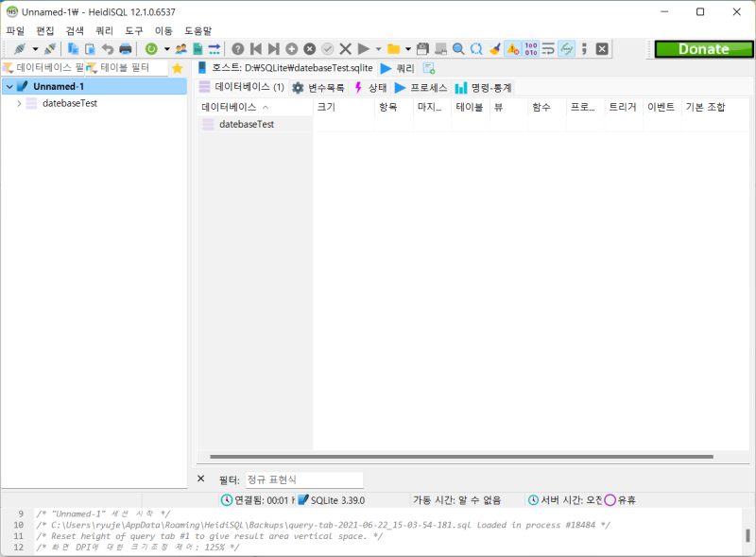This screenshot has height=557, width=756.
Task: Expand the datebaseTest tree node
Action: click(x=19, y=103)
